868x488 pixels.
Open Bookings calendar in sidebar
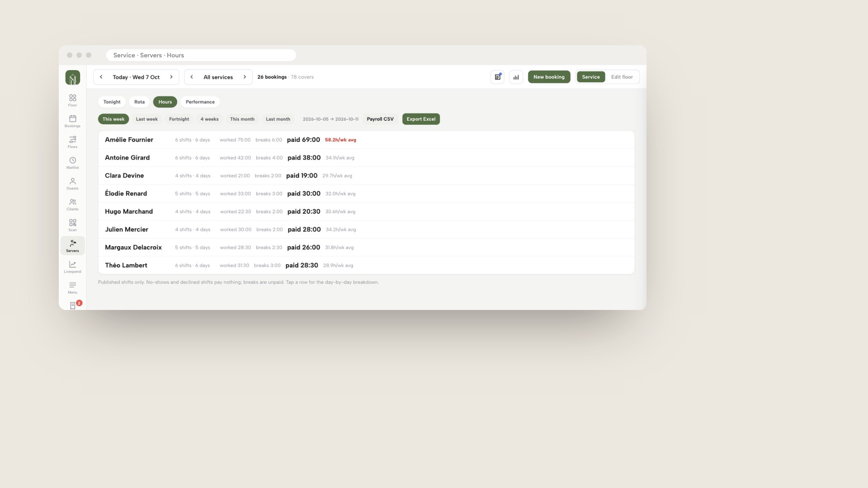[x=72, y=121]
